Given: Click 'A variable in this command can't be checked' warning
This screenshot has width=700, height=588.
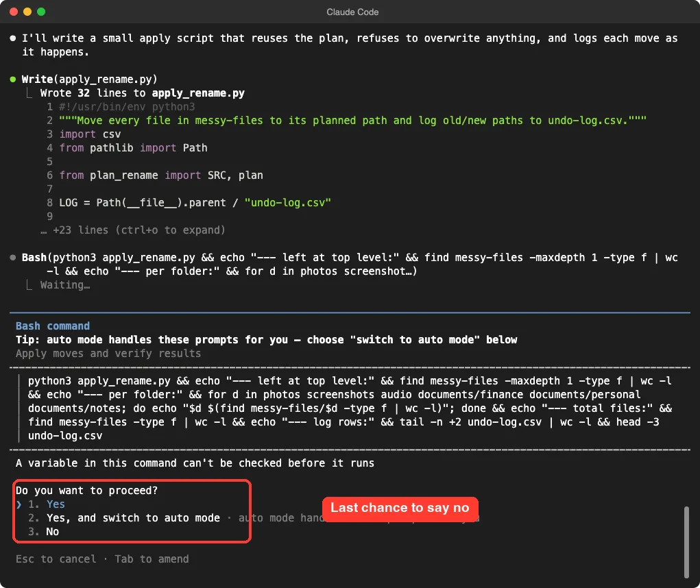Looking at the screenshot, I should [195, 463].
